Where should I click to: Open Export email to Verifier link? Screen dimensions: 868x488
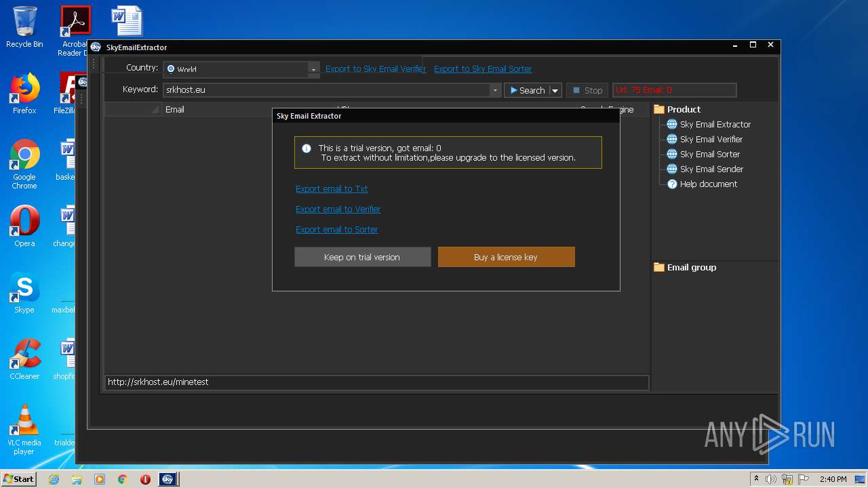click(338, 209)
